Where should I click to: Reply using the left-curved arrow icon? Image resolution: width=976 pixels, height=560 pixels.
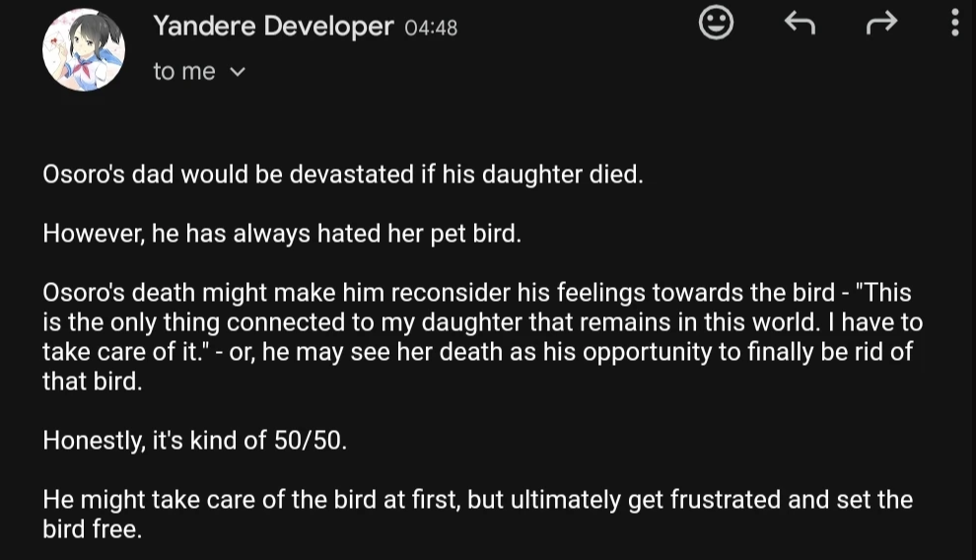pos(800,24)
